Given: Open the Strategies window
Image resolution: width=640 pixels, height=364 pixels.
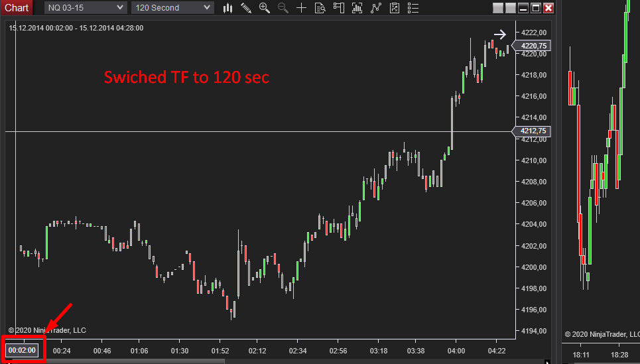Looking at the screenshot, I should [395, 8].
